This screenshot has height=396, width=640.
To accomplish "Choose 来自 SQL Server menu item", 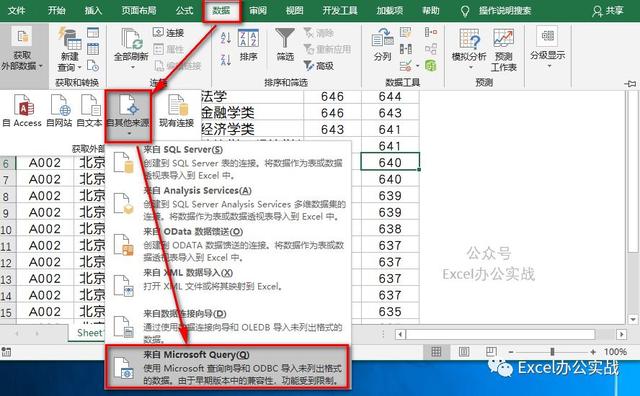I will 229,162.
